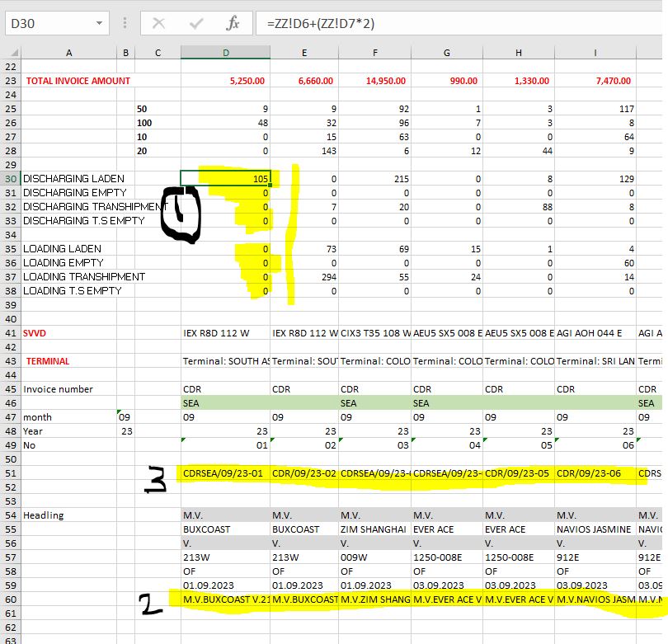Click the formula bar showing =ZZ!D6+(ZZ!D7*2)
The image size is (668, 644).
[x=459, y=23]
